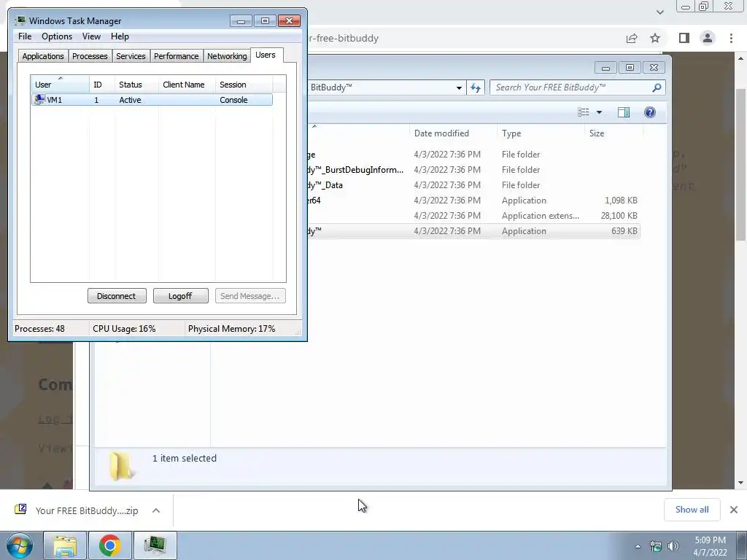The height and width of the screenshot is (560, 747).
Task: Click Chrome share page icon
Action: (632, 38)
